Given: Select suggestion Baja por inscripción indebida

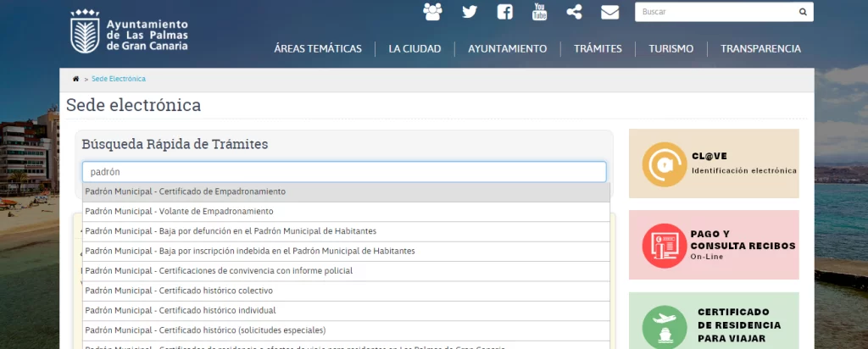Looking at the screenshot, I should coord(346,252).
